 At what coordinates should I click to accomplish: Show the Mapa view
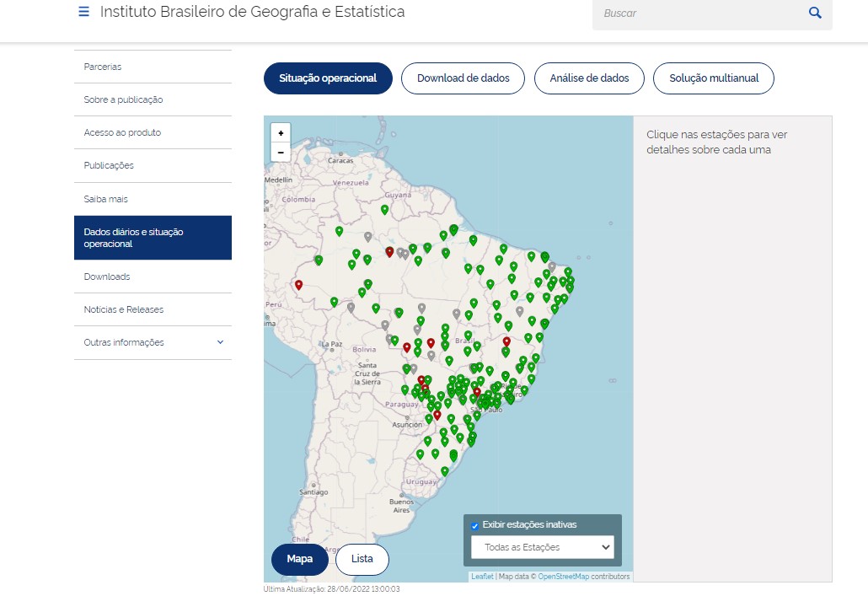coord(299,559)
